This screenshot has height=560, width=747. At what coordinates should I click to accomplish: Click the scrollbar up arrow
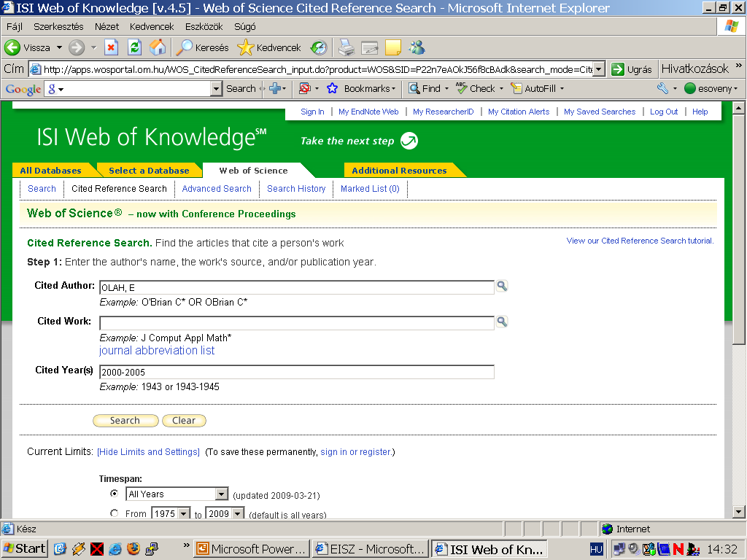coord(738,108)
